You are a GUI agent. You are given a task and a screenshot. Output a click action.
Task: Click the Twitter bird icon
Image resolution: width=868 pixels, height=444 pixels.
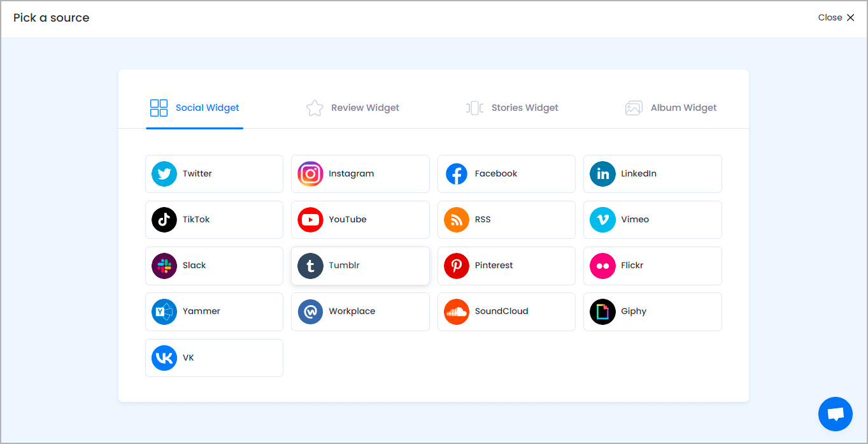click(164, 174)
